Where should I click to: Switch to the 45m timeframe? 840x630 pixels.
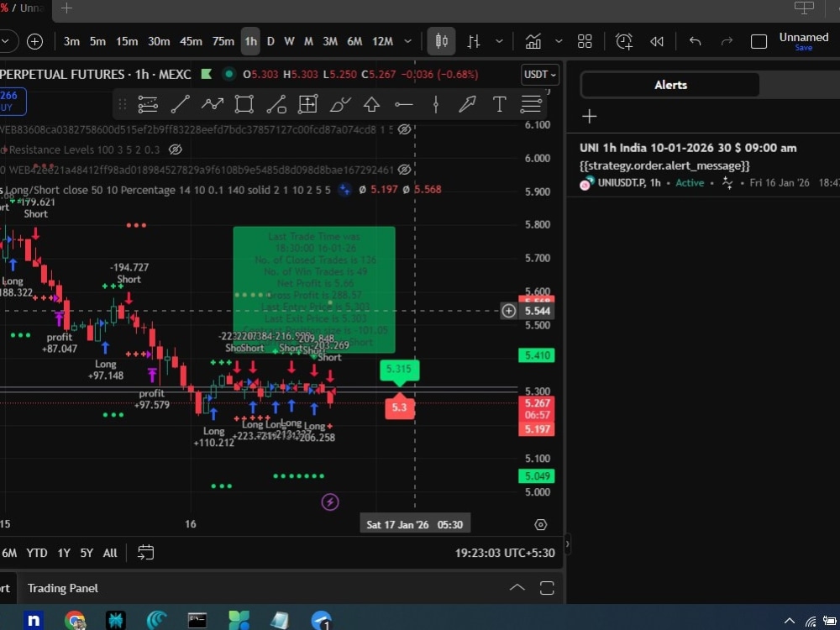tap(191, 41)
